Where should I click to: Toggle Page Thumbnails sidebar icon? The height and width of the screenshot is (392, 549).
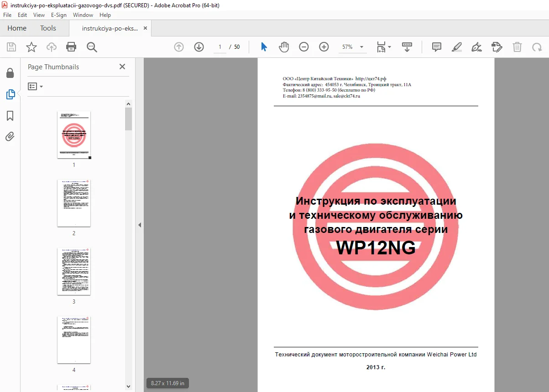click(x=10, y=94)
